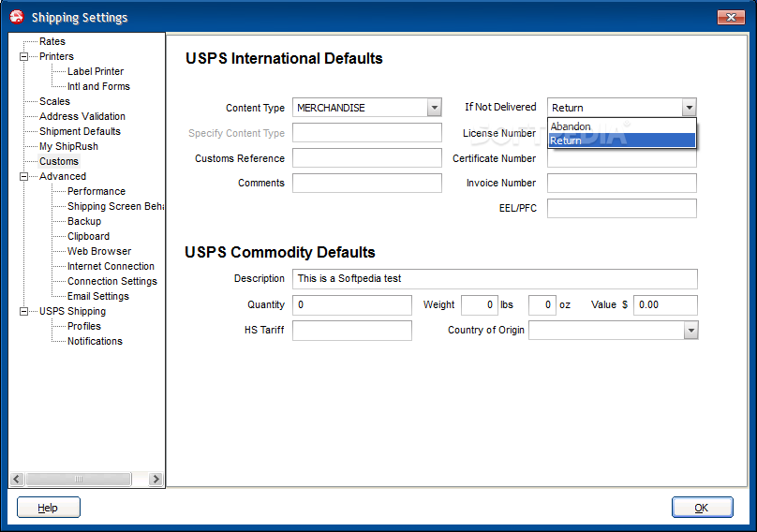The image size is (757, 532).
Task: Collapse the USPS Shipping tree node
Action: click(23, 311)
